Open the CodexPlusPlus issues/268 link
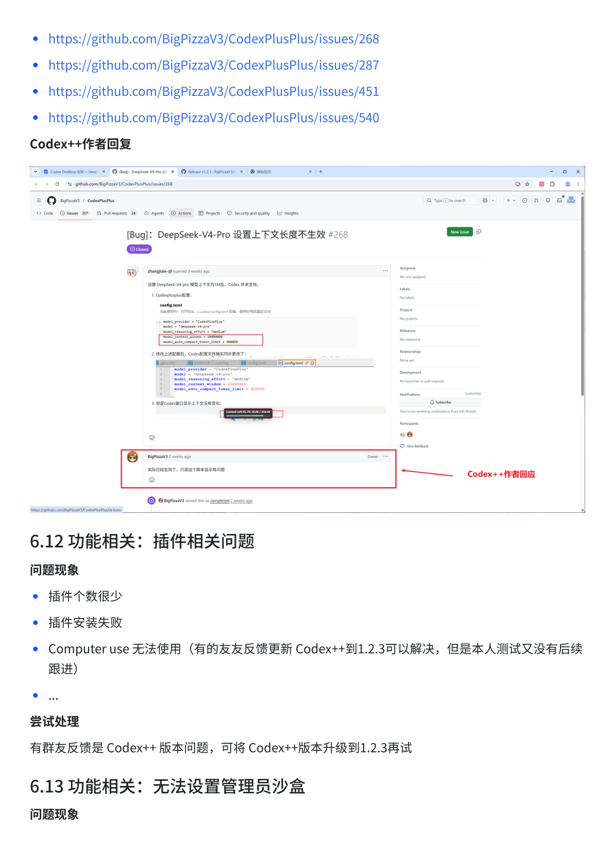 click(214, 39)
